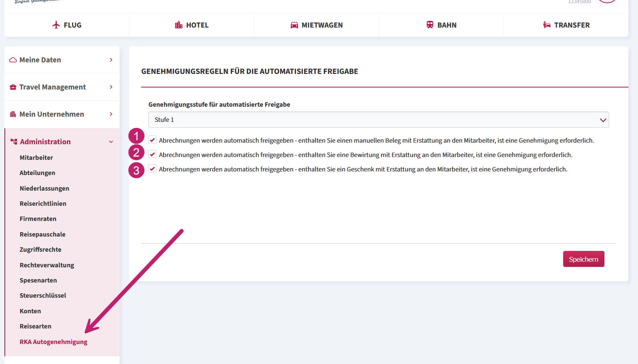Open Reisearten page

tap(36, 326)
